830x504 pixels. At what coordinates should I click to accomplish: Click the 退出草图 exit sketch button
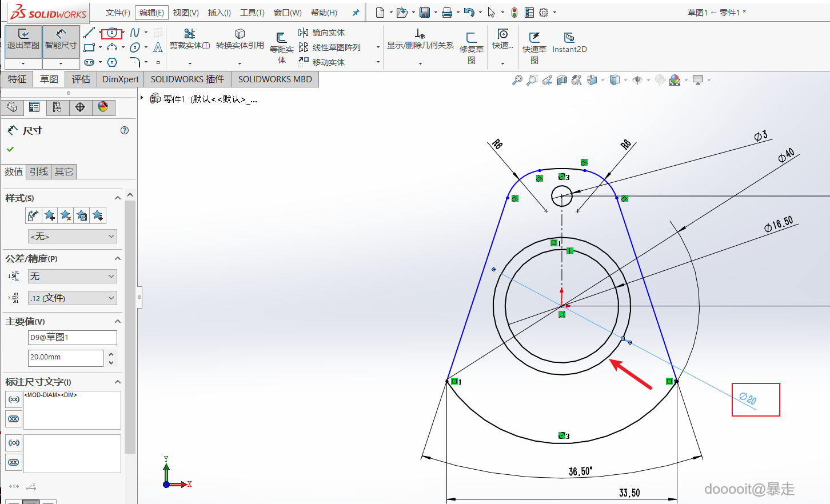(23, 39)
